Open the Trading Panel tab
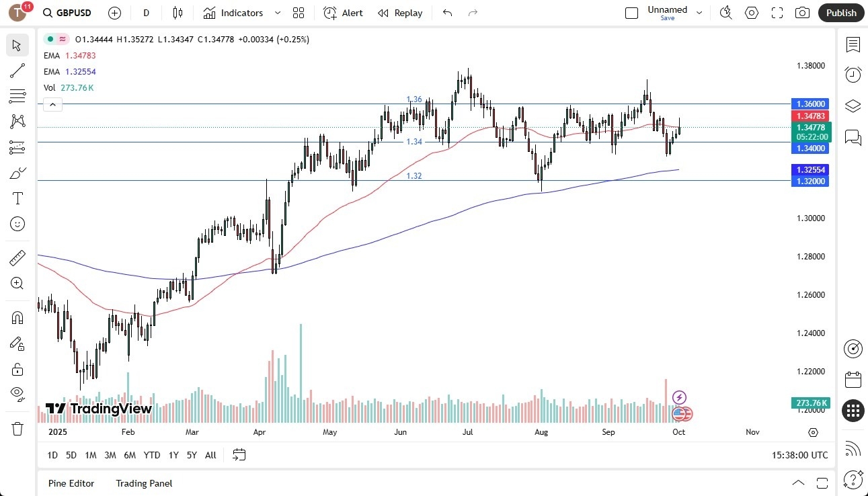Screen dimensions: 868x496 (143, 483)
